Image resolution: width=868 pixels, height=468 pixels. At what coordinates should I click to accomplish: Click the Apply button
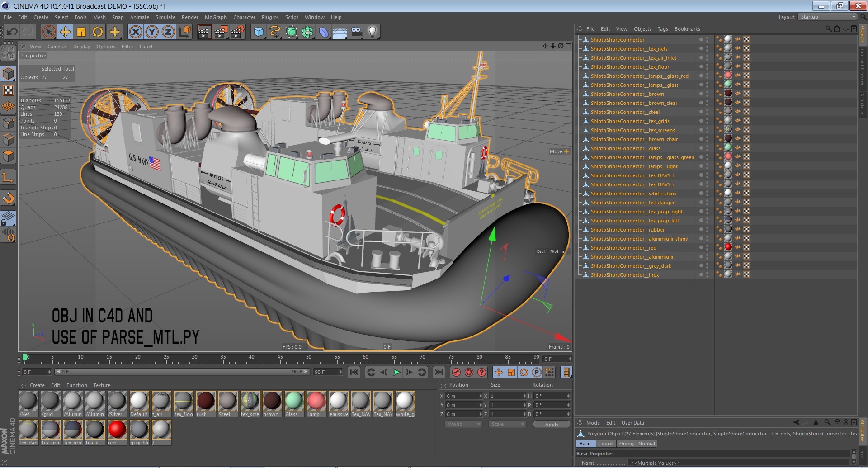pos(552,425)
